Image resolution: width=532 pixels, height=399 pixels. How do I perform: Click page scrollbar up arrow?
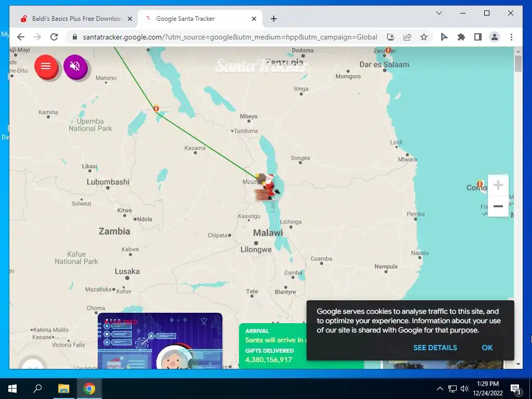(x=518, y=51)
